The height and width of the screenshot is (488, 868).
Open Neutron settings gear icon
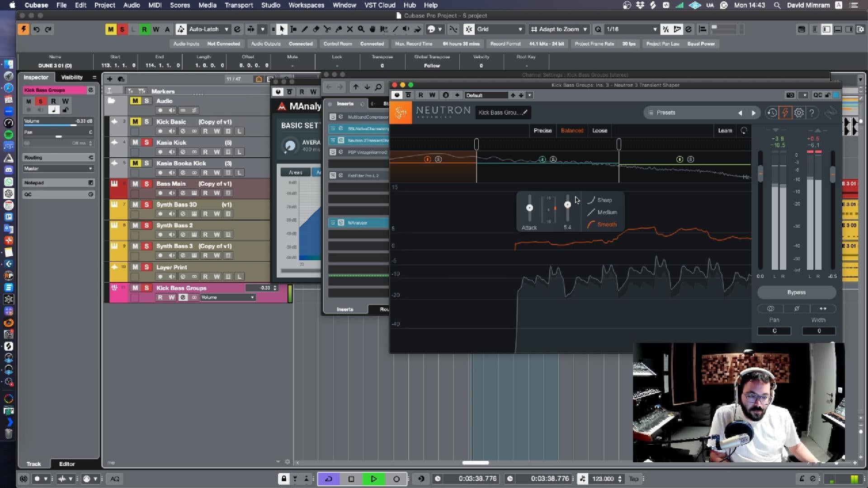pos(799,113)
